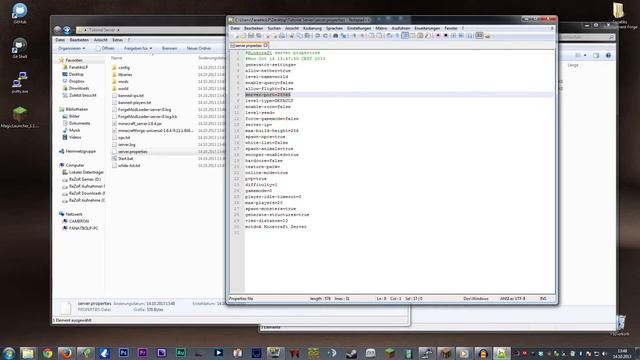The width and height of the screenshot is (640, 360).
Task: Click the Zoom in icon in Notepad++ toolbar
Action: pyautogui.click(x=353, y=36)
